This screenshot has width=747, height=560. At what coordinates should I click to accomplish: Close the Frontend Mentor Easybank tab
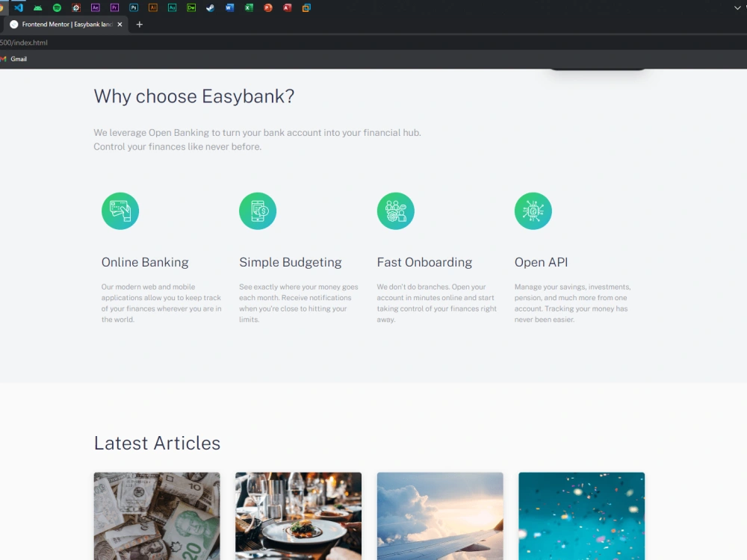[x=120, y=25]
